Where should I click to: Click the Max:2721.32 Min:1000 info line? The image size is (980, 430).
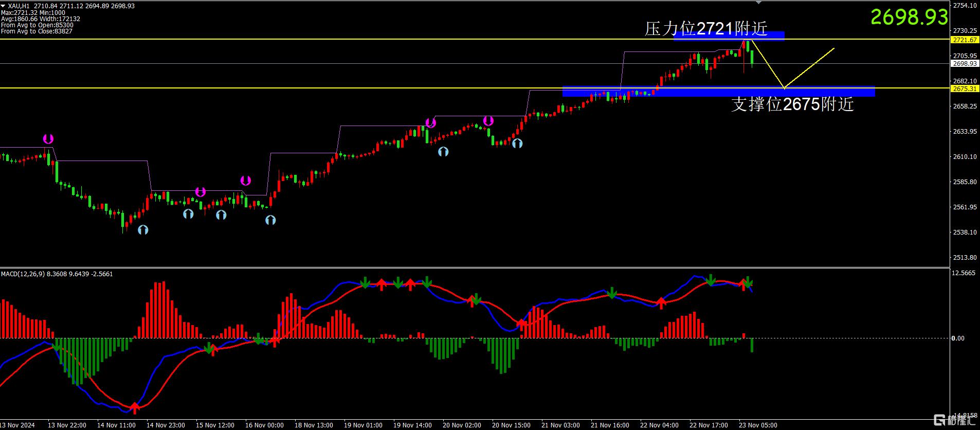coord(33,13)
